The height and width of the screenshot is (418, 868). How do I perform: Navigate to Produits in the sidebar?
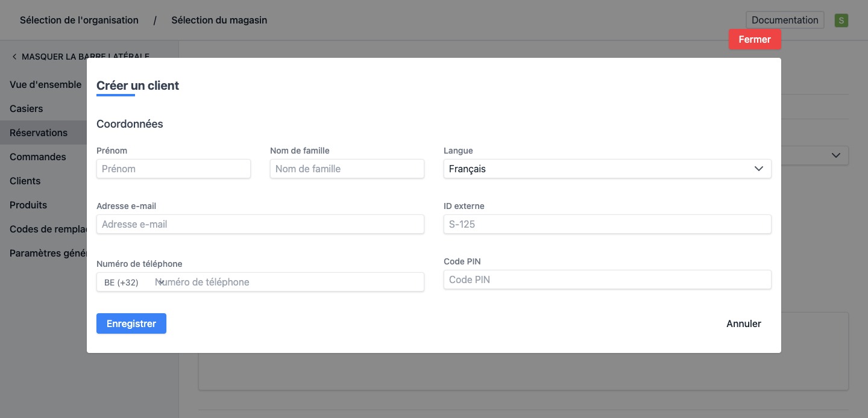click(28, 205)
